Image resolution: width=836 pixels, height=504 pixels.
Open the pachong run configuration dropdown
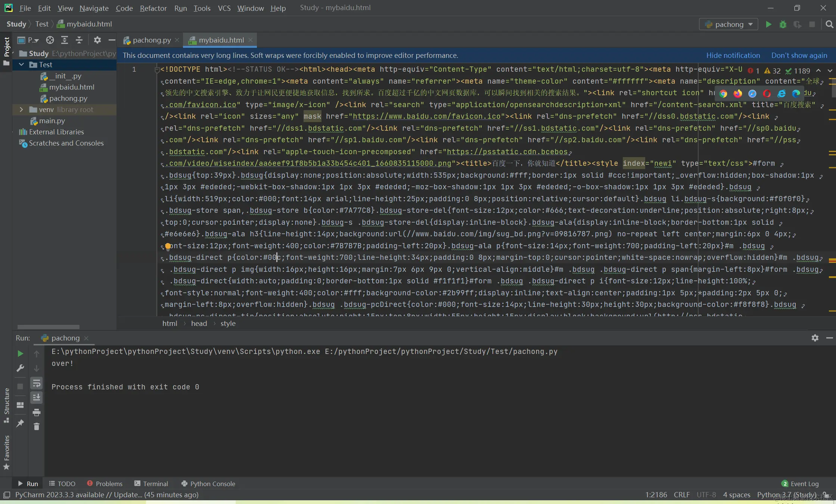[x=728, y=24]
